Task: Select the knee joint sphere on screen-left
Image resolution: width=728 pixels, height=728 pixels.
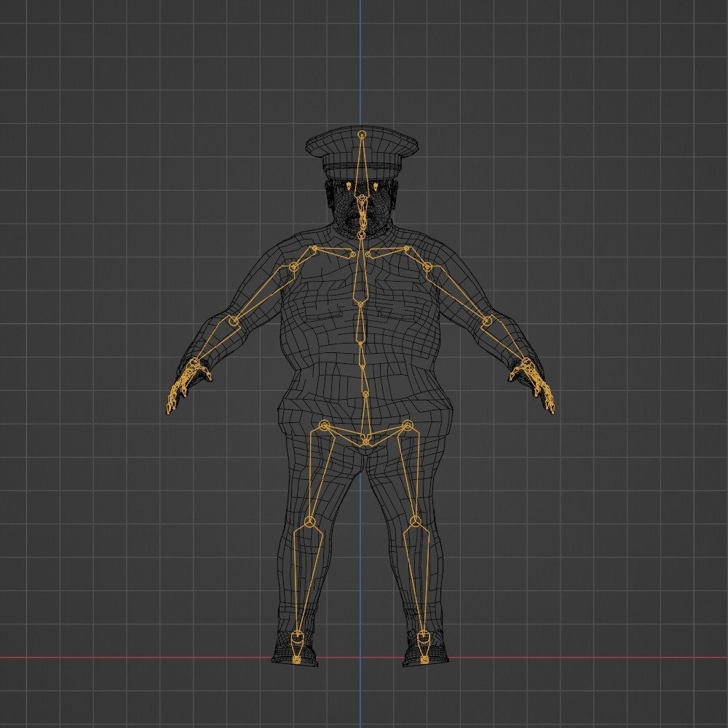Action: 309,522
